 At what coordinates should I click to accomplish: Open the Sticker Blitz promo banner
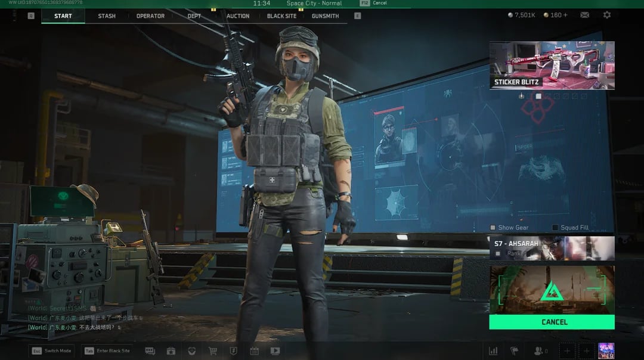pos(552,65)
